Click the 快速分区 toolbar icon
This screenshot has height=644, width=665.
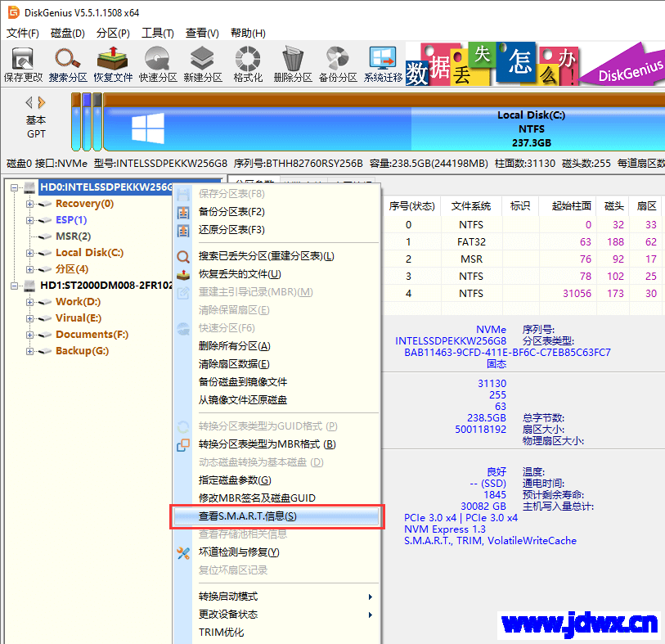coord(157,59)
